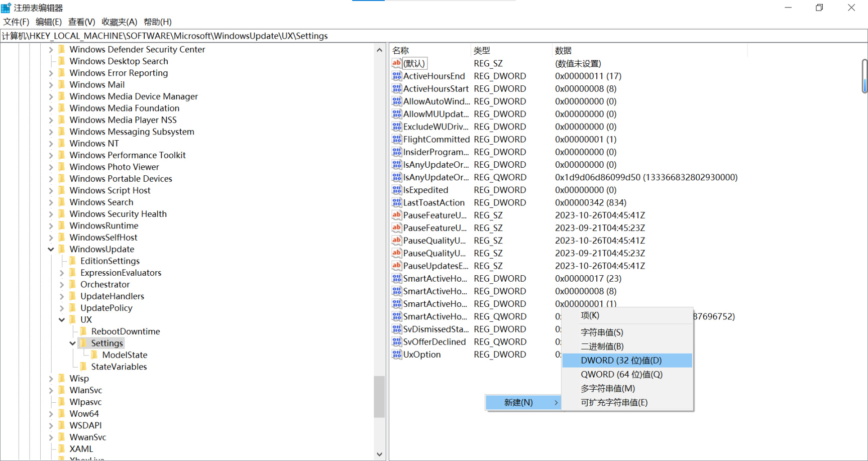Expand the Wow64 key
Screen dimensions: 868x461
(51, 414)
